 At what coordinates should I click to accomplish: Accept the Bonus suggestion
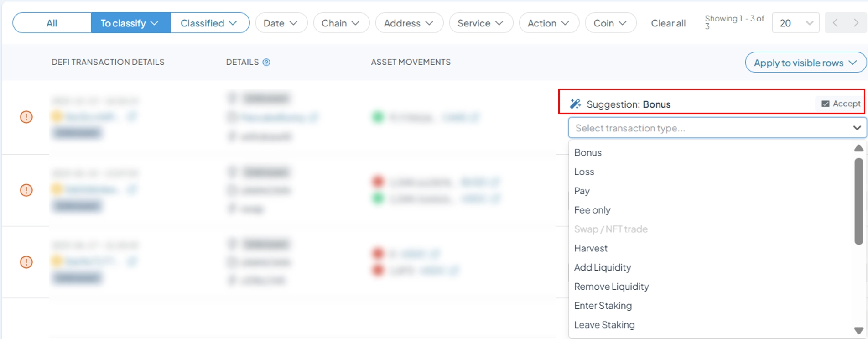point(841,104)
